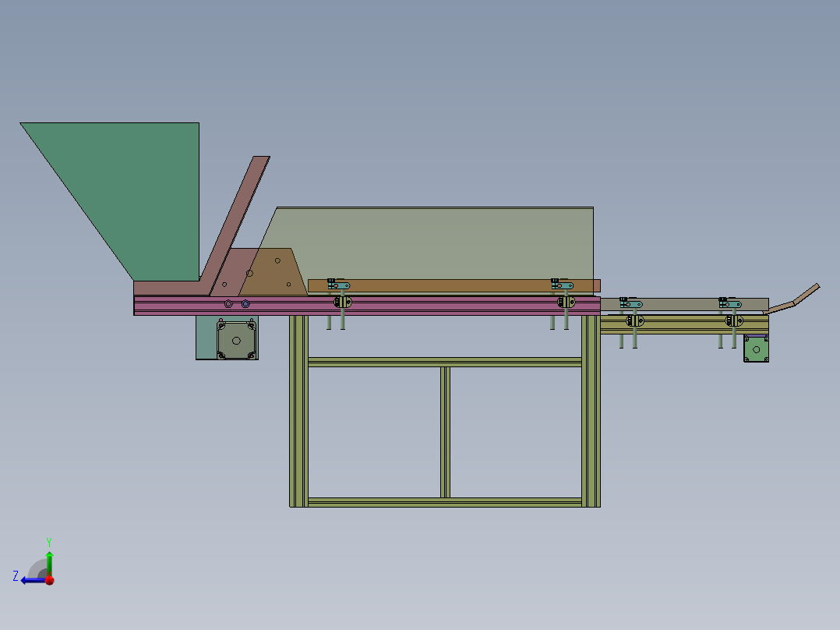Image resolution: width=840 pixels, height=630 pixels.
Task: Pick the upper horizontal crossbar of the frame
Action: [445, 363]
